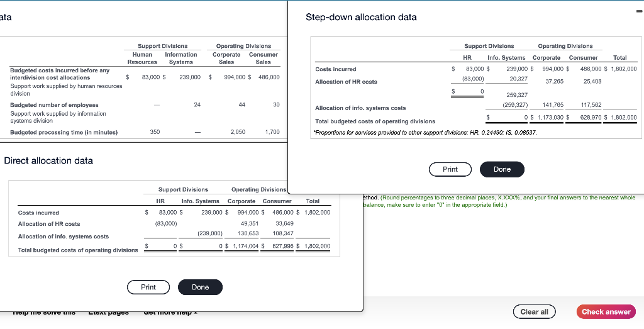
Task: Click the 20,327 value in step-down table
Action: click(518, 78)
